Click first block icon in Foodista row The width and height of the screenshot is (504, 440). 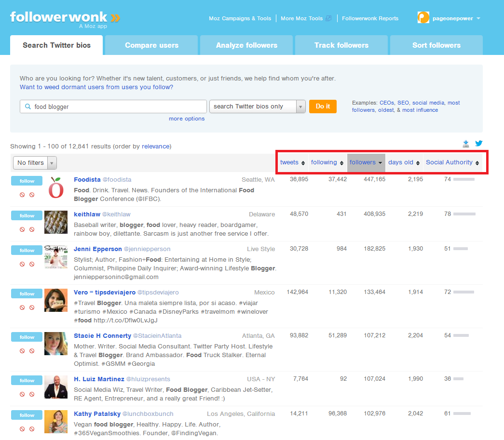point(22,195)
